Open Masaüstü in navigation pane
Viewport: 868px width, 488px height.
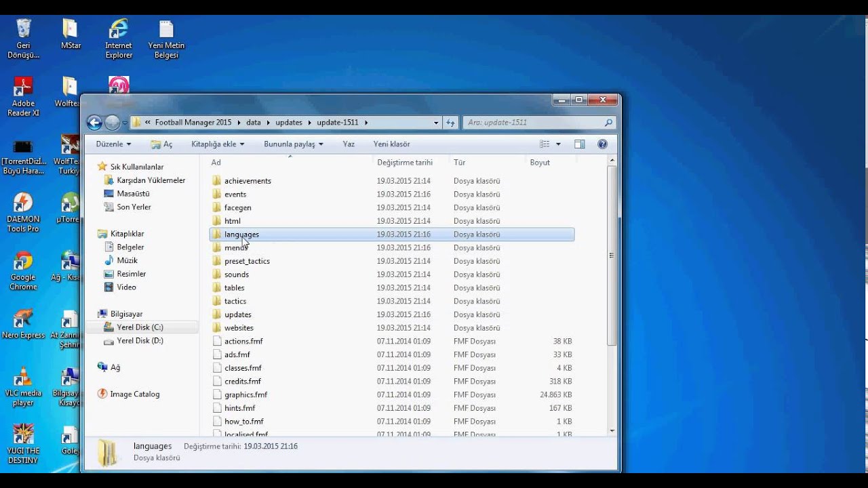click(127, 194)
